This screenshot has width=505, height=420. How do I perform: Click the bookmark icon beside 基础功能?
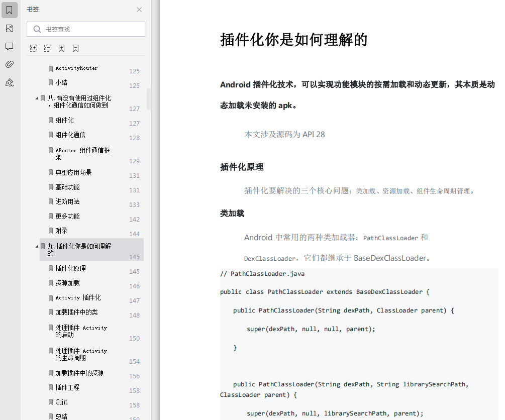51,187
